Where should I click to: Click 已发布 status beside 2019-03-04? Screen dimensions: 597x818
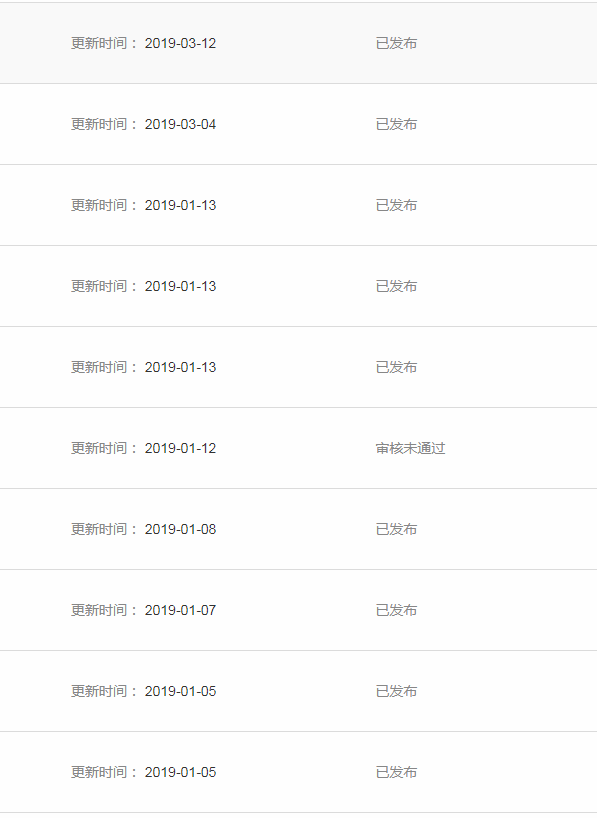click(396, 124)
